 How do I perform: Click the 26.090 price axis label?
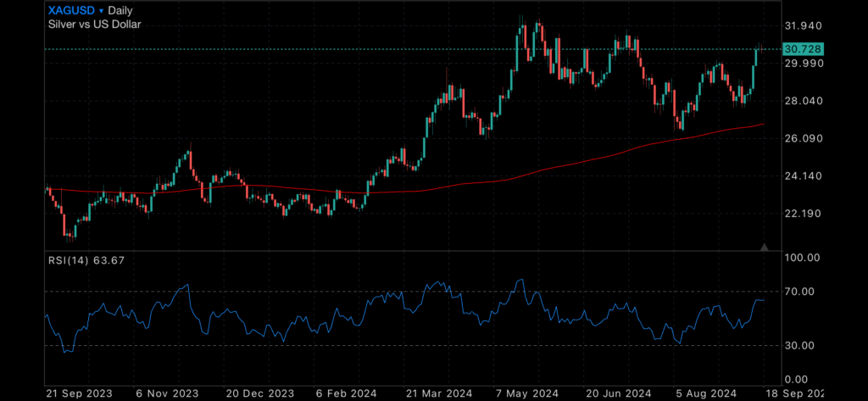pos(804,138)
